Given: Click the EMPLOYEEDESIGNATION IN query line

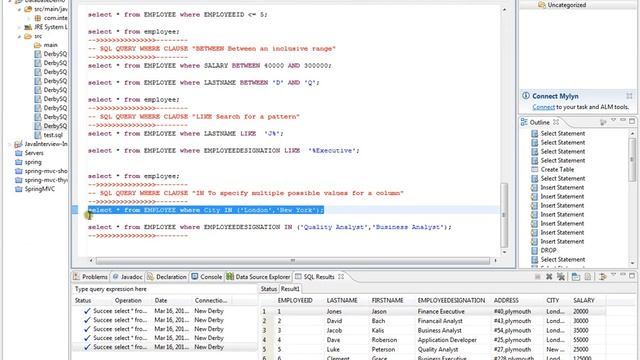Looking at the screenshot, I should [270, 227].
